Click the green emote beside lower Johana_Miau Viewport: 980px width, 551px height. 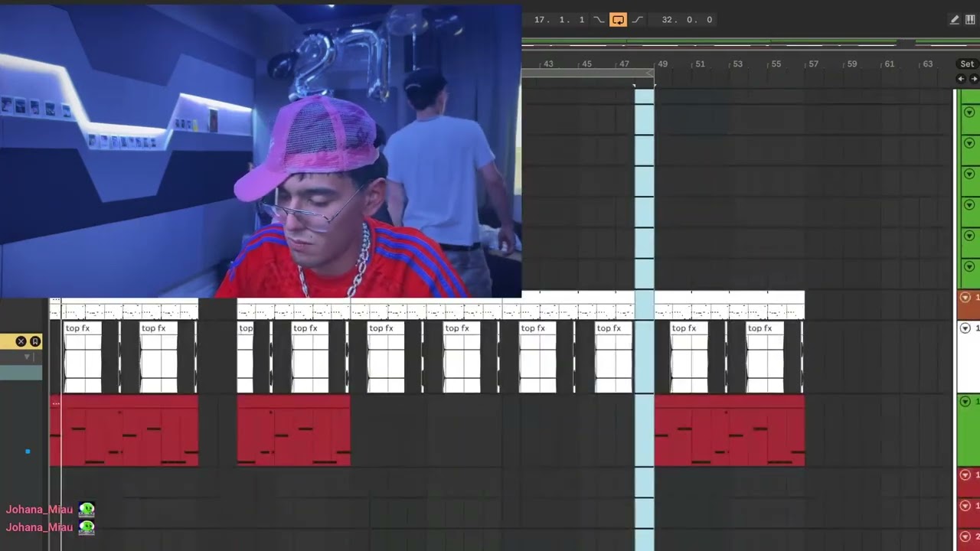(87, 527)
